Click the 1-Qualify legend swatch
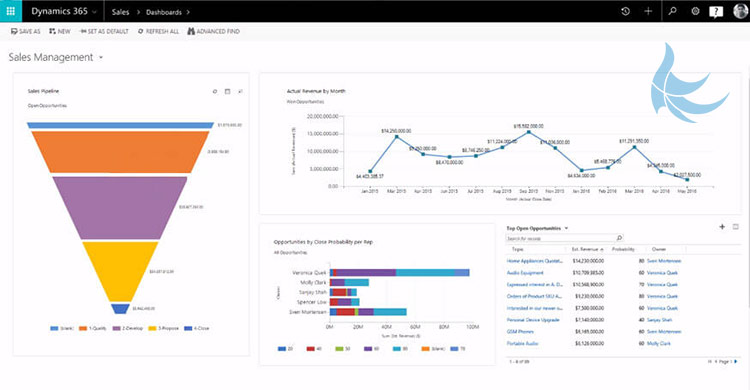This screenshot has height=390, width=750. tap(83, 328)
